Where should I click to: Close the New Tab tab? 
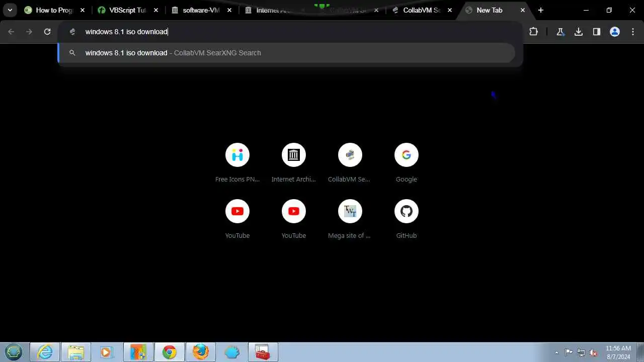[x=523, y=10]
